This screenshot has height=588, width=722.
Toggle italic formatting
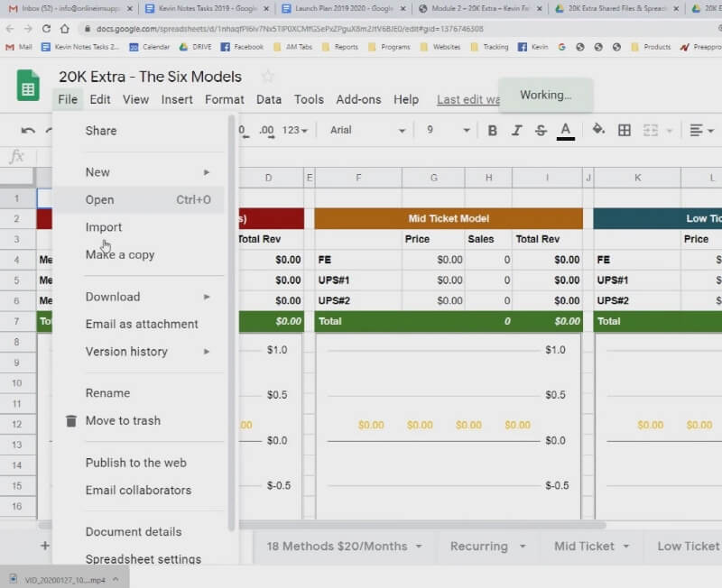click(516, 131)
